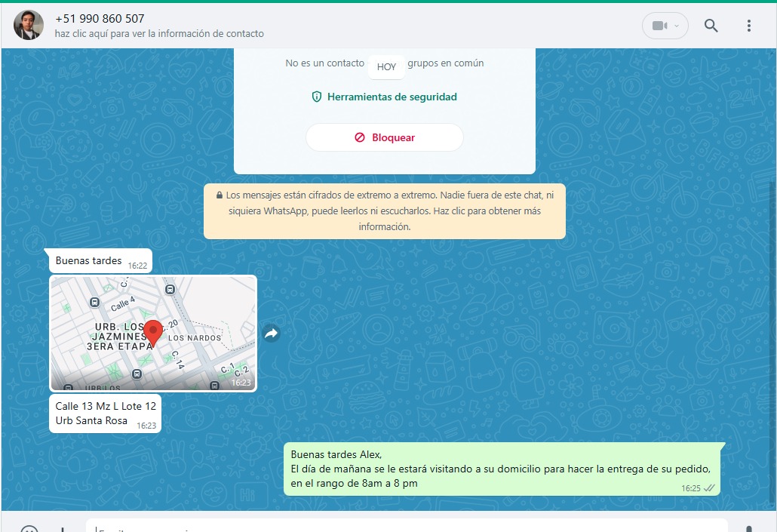The width and height of the screenshot is (777, 532).
Task: Click the double-check read receipt icon
Action: 709,488
